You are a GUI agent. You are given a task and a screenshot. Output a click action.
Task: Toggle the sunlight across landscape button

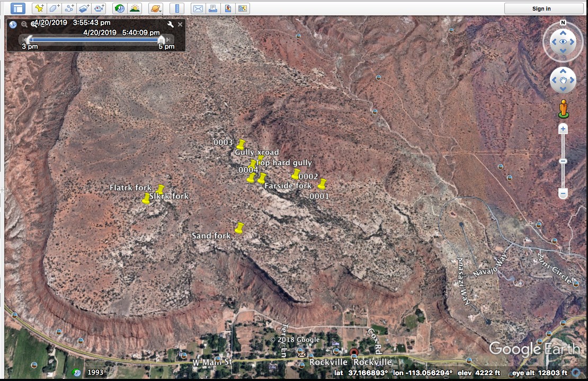135,8
